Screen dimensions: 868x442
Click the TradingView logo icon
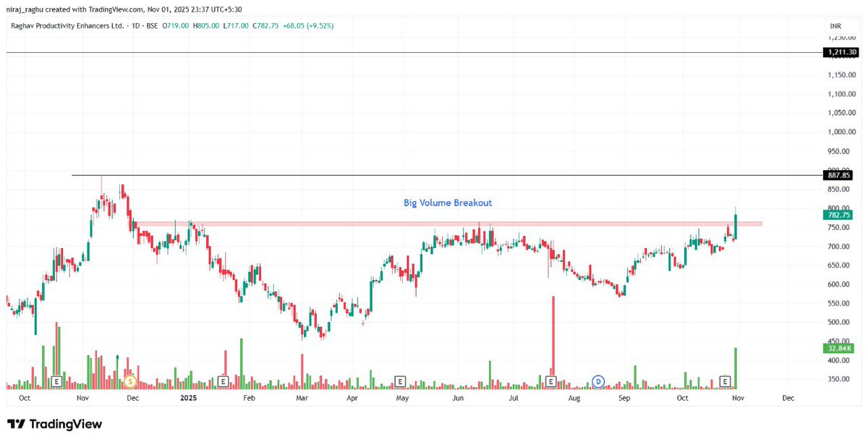coord(16,423)
